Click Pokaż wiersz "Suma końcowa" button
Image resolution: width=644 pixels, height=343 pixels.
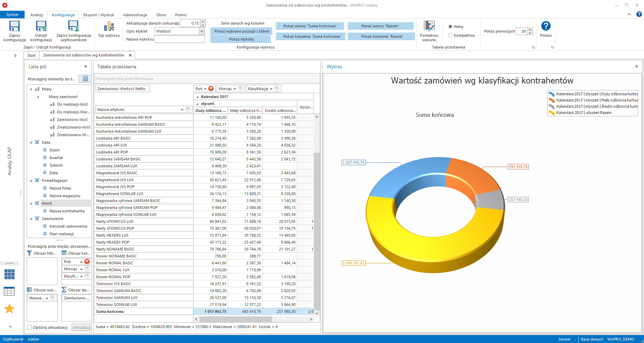tap(310, 26)
